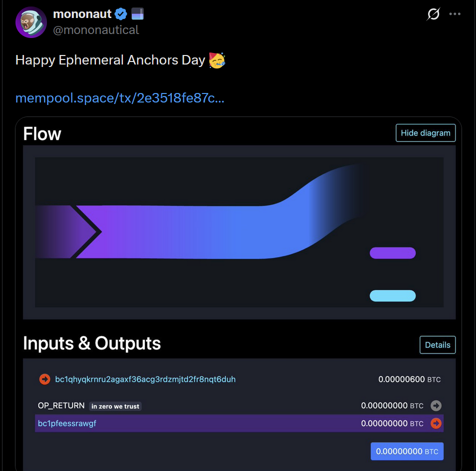Screen dimensions: 476x471
Task: Open the Grok icon on the post
Action: coord(433,14)
